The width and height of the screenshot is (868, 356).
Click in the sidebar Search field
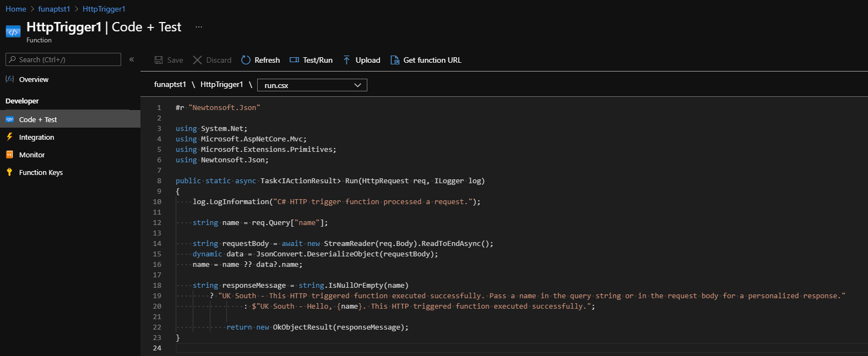[63, 59]
